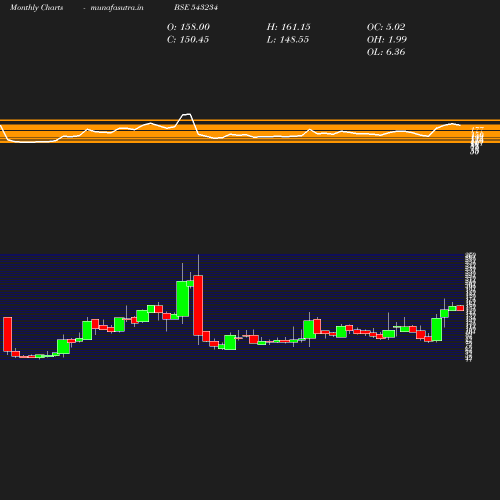Image resolution: width=500 pixels, height=500 pixels.
Task: Click the first red candle at chart start
Action: 7,334
